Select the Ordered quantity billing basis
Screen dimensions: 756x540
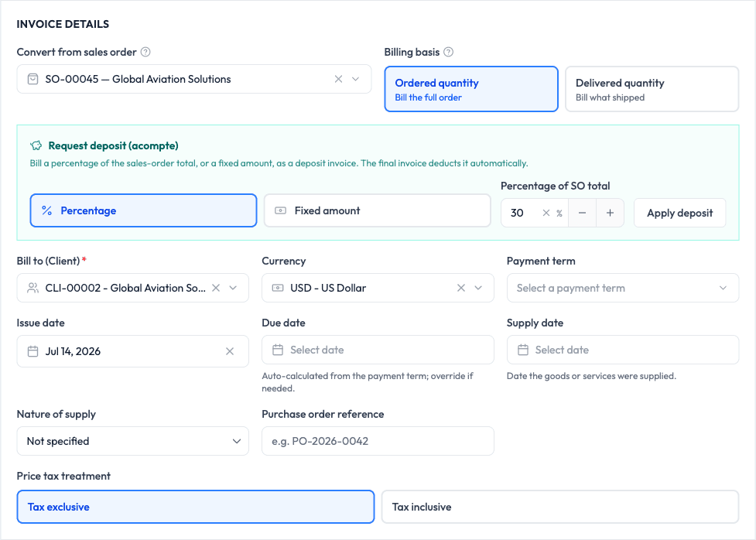471,89
